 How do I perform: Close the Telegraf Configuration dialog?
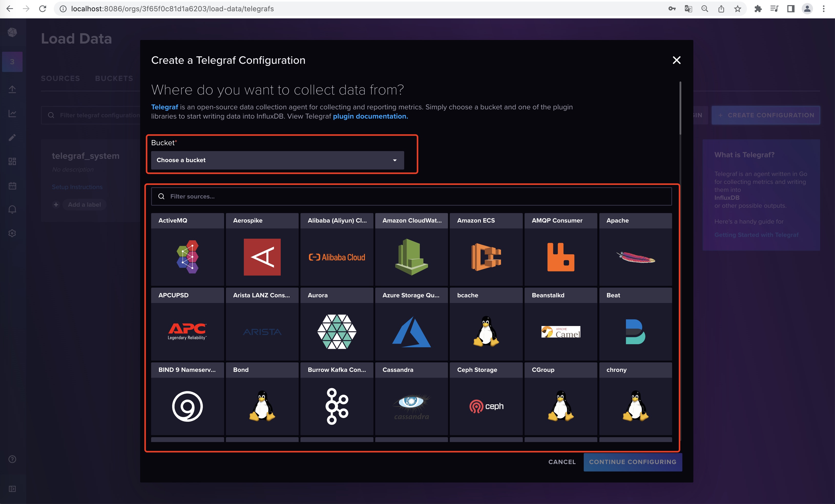tap(676, 60)
